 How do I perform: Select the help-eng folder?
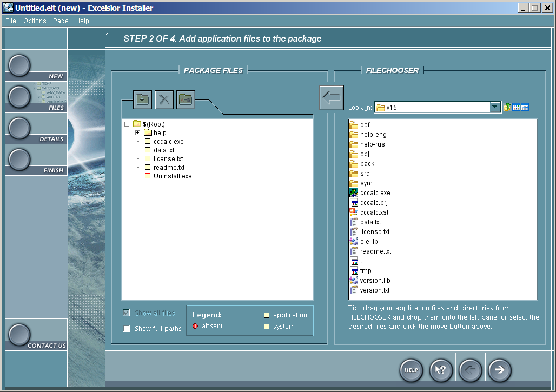pyautogui.click(x=368, y=134)
